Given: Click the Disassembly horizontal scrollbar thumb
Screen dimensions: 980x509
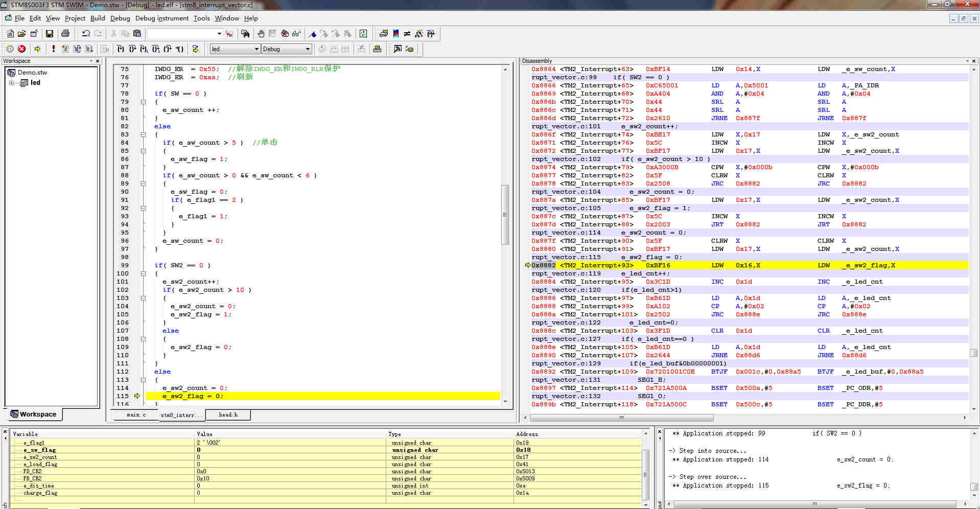Looking at the screenshot, I should click(621, 418).
